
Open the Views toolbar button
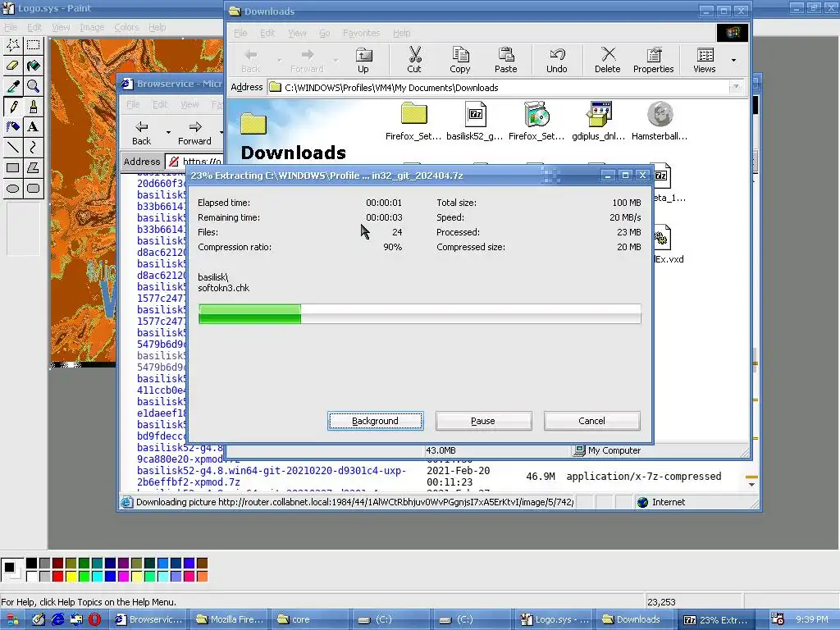click(705, 60)
